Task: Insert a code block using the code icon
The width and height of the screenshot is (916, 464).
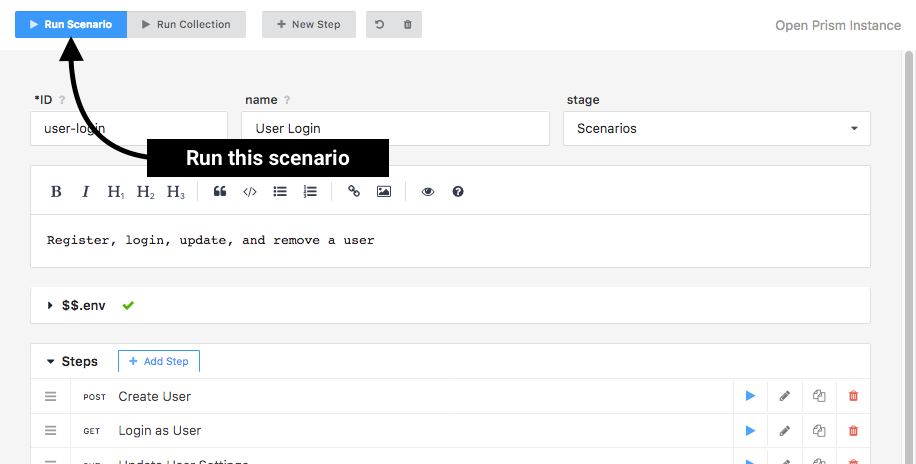Action: click(x=250, y=192)
